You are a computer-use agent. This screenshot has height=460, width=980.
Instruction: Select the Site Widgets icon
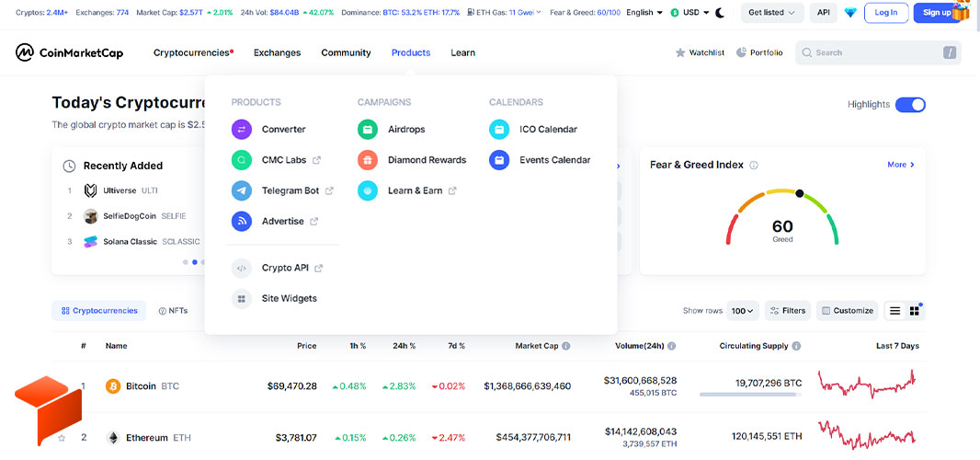coord(241,298)
